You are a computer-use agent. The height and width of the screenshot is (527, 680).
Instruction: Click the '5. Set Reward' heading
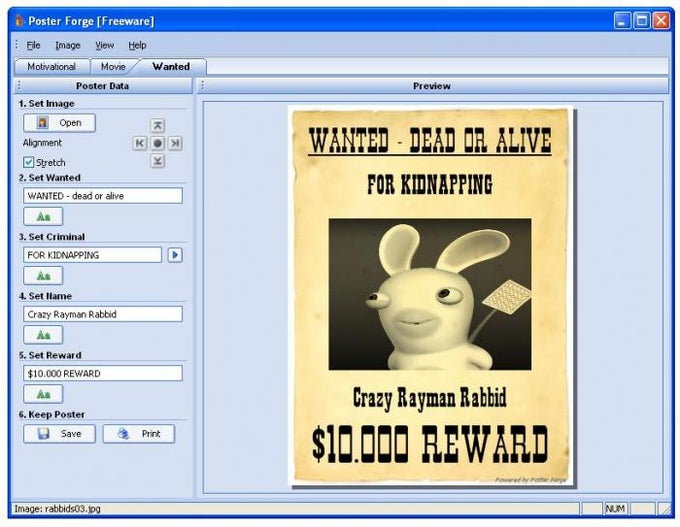click(50, 355)
